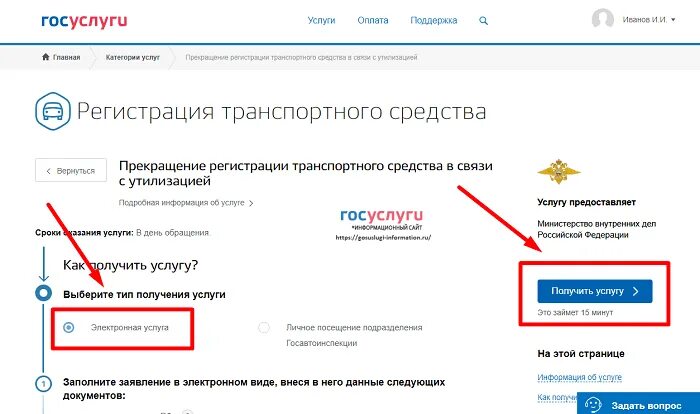Click the Сроки оказания услуги text
This screenshot has height=414, width=700.
[122, 233]
